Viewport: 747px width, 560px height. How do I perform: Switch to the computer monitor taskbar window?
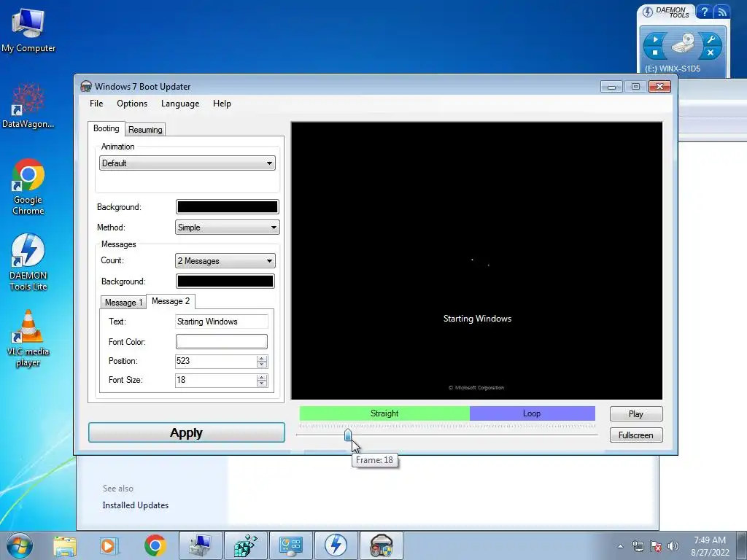tap(201, 545)
